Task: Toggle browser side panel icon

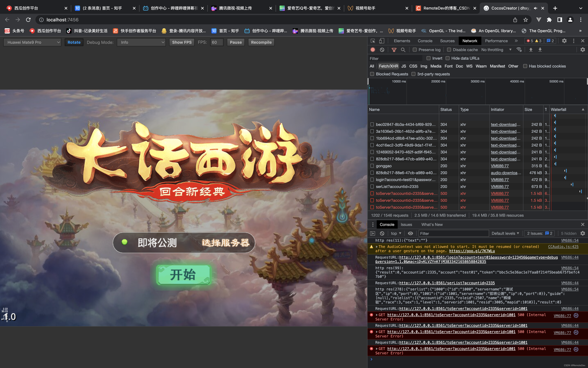Action: (x=560, y=20)
